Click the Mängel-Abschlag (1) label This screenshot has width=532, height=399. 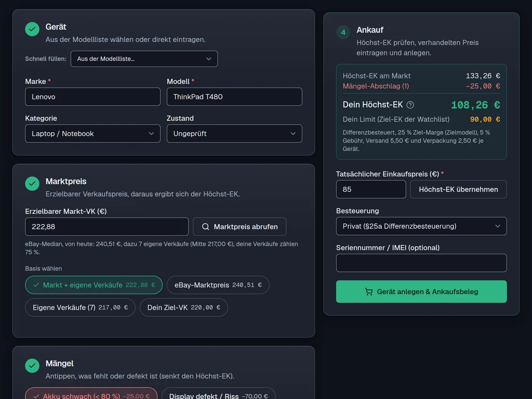click(376, 86)
